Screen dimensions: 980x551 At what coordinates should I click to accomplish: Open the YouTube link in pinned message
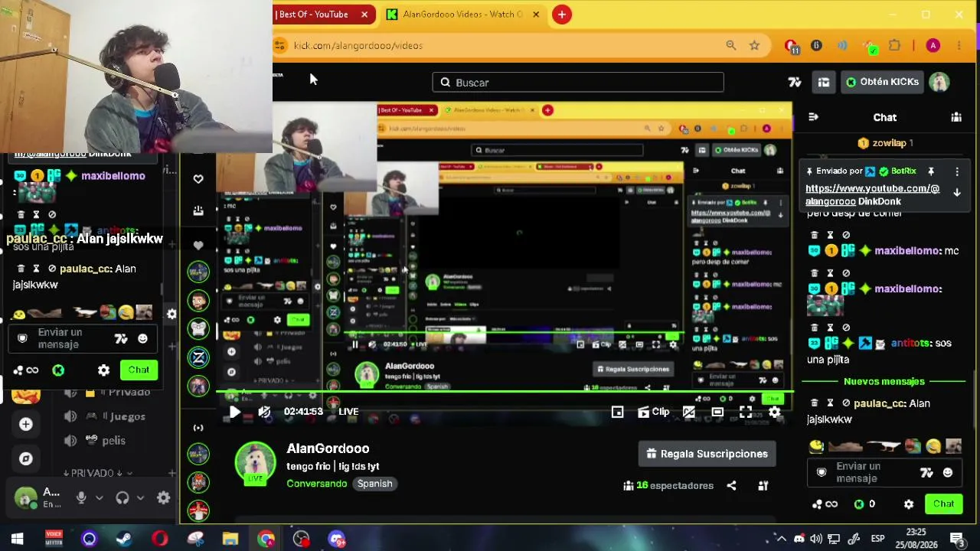872,194
